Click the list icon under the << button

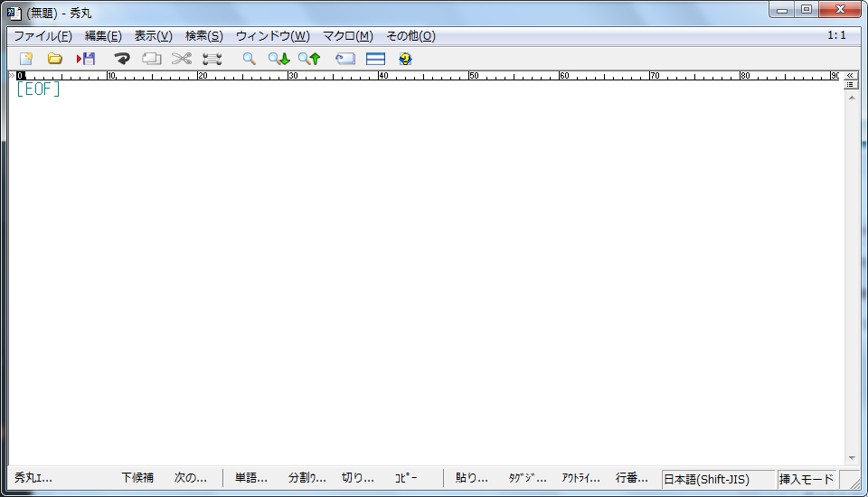(x=850, y=85)
